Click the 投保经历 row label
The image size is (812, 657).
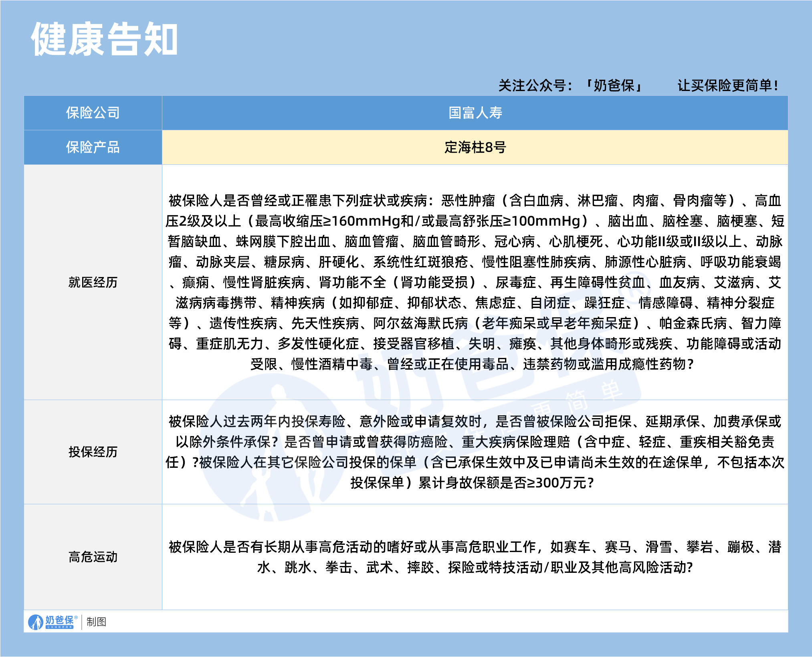click(x=93, y=452)
